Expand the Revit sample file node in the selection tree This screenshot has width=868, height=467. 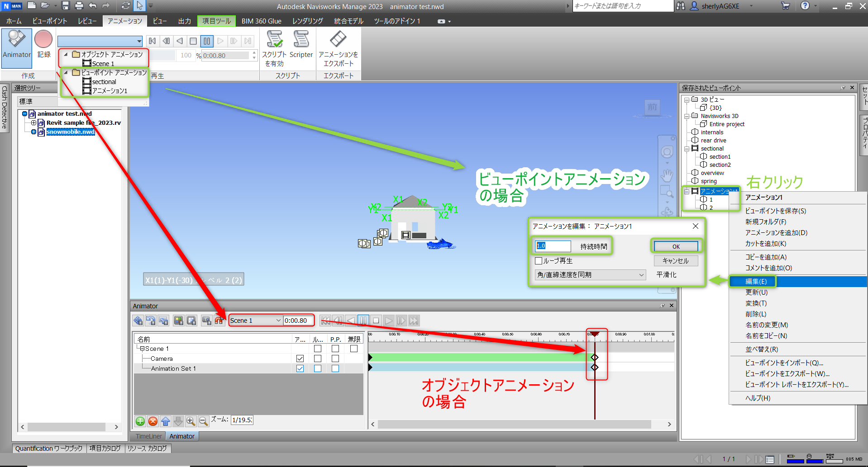point(33,123)
